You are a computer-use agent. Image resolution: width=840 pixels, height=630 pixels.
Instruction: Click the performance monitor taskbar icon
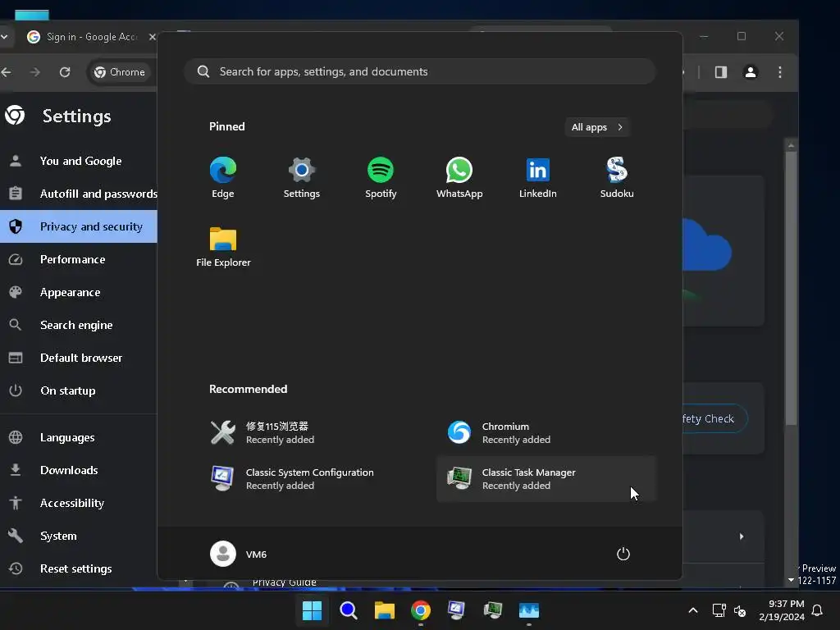tap(529, 610)
